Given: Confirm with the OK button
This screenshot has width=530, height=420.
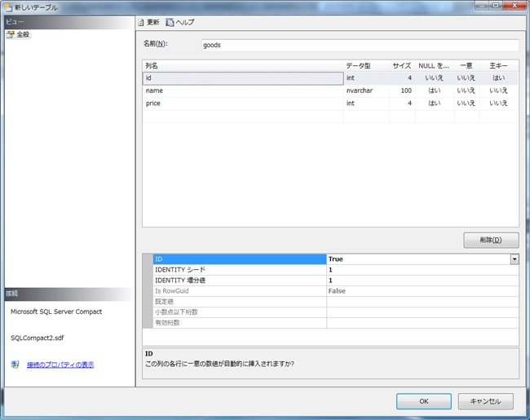Looking at the screenshot, I should (x=424, y=401).
